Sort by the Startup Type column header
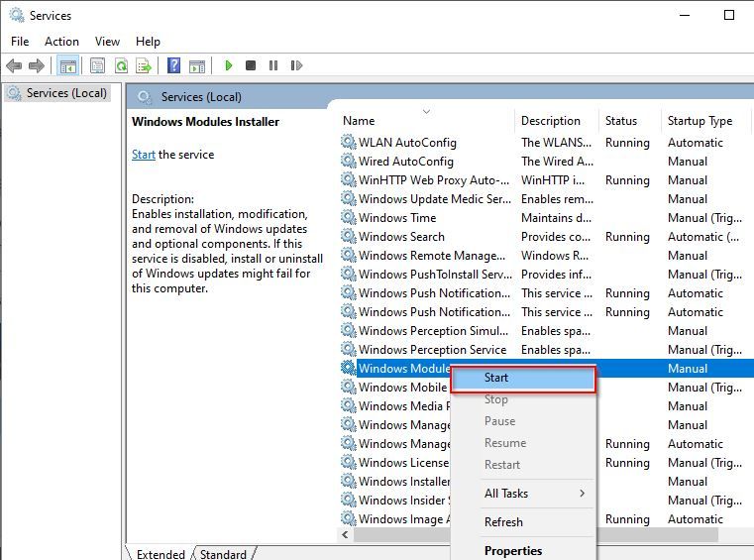754x560 pixels. [x=705, y=120]
